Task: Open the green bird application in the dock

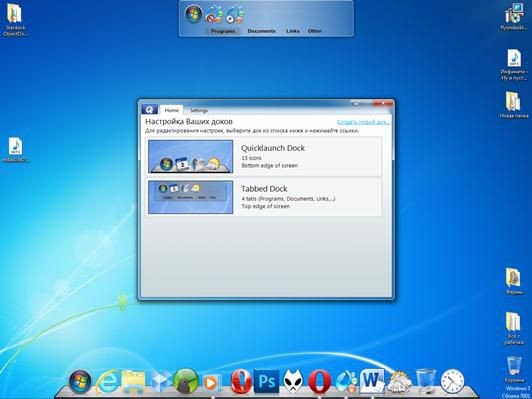Action: coord(186,381)
